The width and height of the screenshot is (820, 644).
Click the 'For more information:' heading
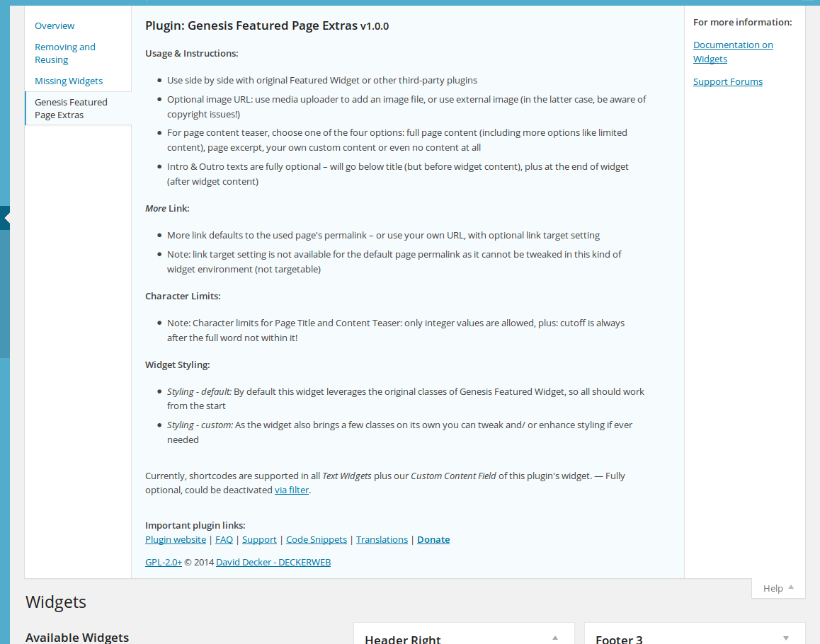pos(742,22)
